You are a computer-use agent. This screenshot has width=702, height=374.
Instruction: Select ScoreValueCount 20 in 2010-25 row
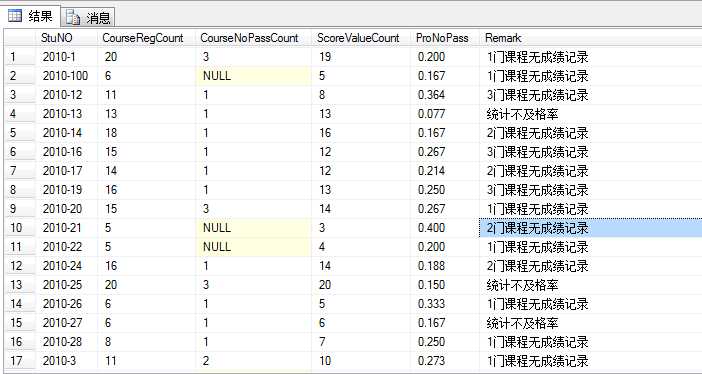pos(361,285)
